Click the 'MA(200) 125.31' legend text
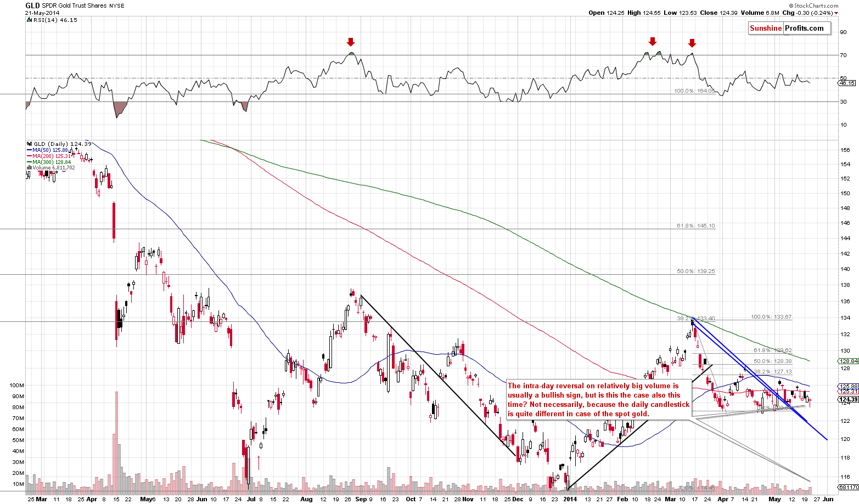 [52, 156]
